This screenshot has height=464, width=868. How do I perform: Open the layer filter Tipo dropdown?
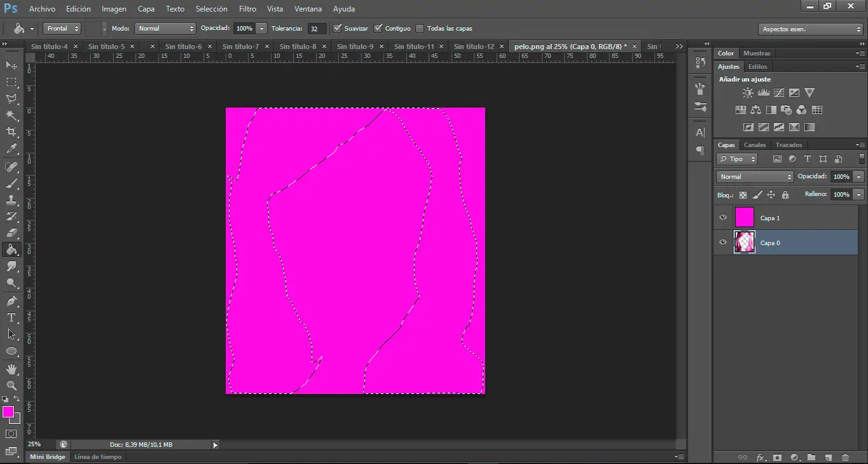(x=738, y=159)
